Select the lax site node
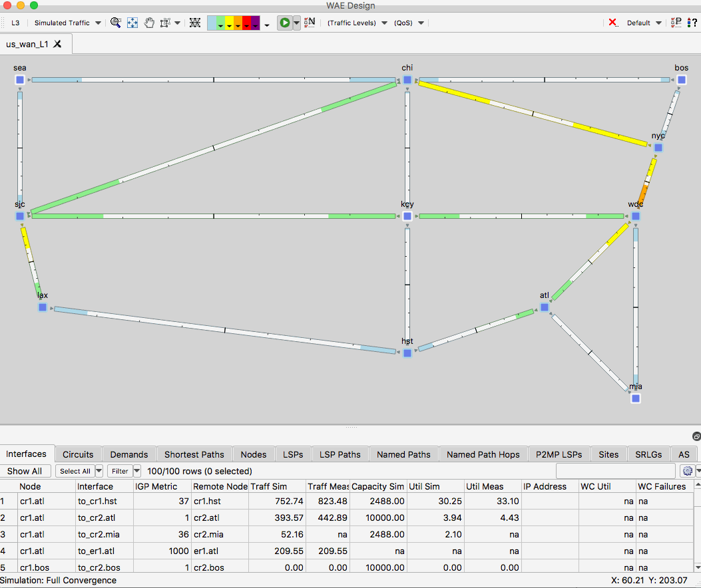Image resolution: width=701 pixels, height=588 pixels. click(43, 307)
